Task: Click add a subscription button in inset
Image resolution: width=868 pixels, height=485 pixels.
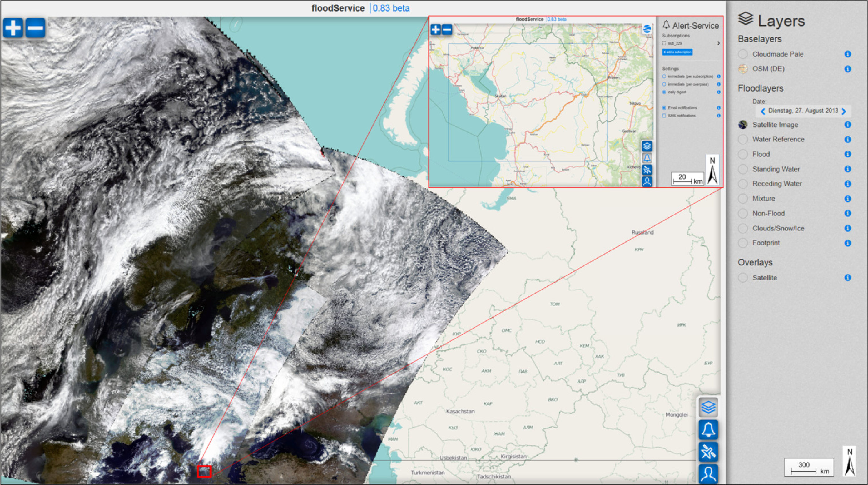Action: pos(677,52)
